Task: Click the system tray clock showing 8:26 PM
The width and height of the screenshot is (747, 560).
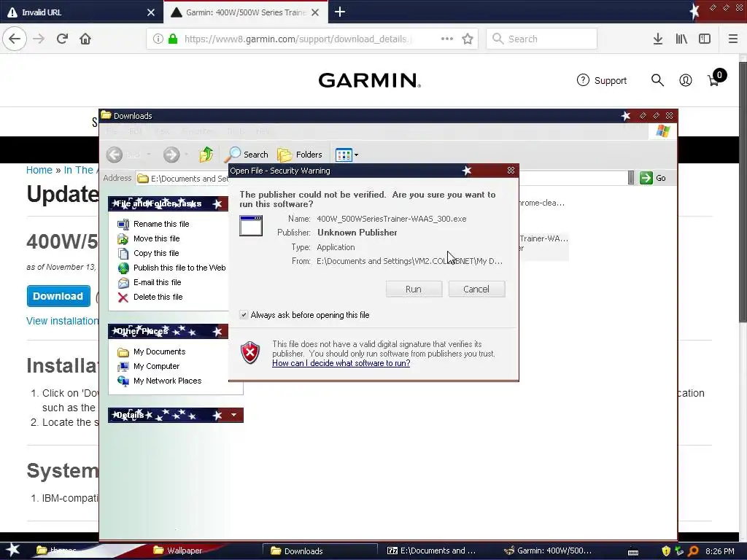Action: click(720, 551)
